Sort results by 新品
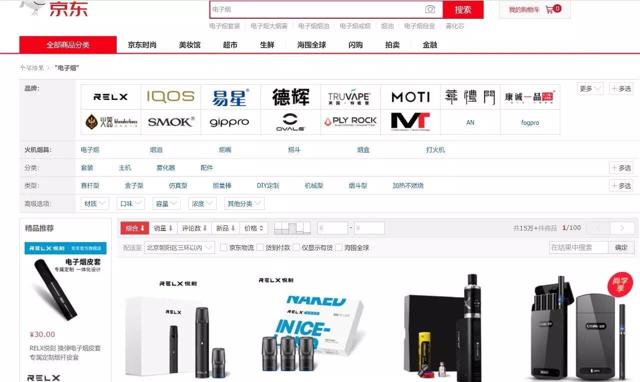Viewport: 640px width, 382px height. (x=225, y=228)
